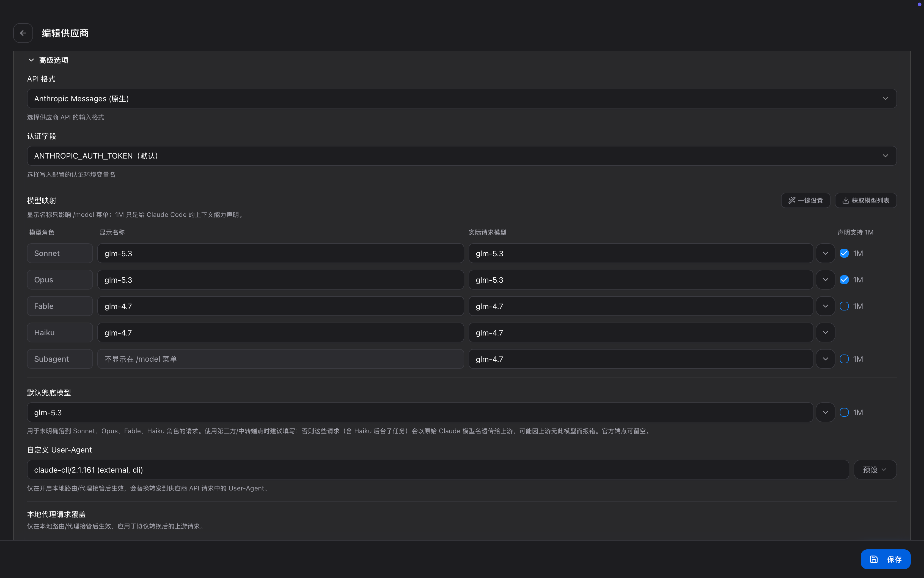
Task: Go back with the arrow button
Action: coord(23,33)
